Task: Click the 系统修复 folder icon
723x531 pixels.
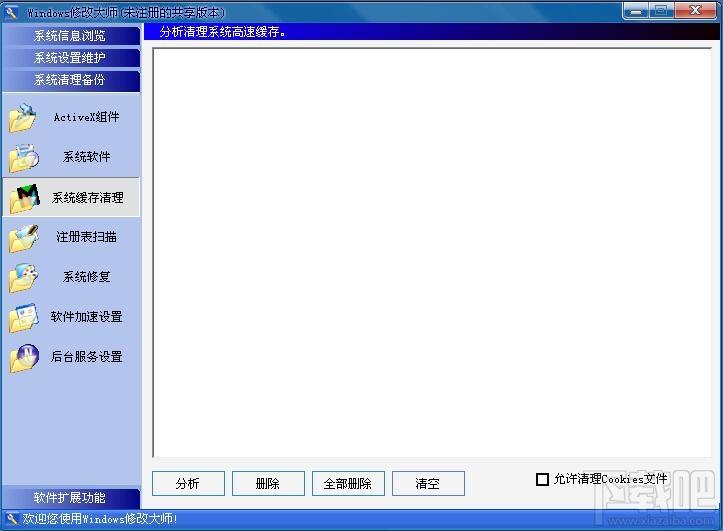Action: (23, 278)
